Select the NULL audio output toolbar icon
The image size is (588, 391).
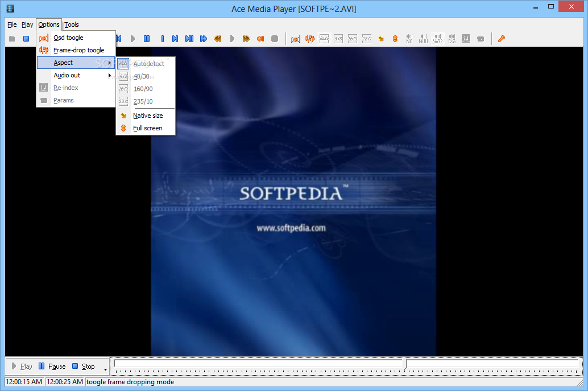click(x=424, y=39)
